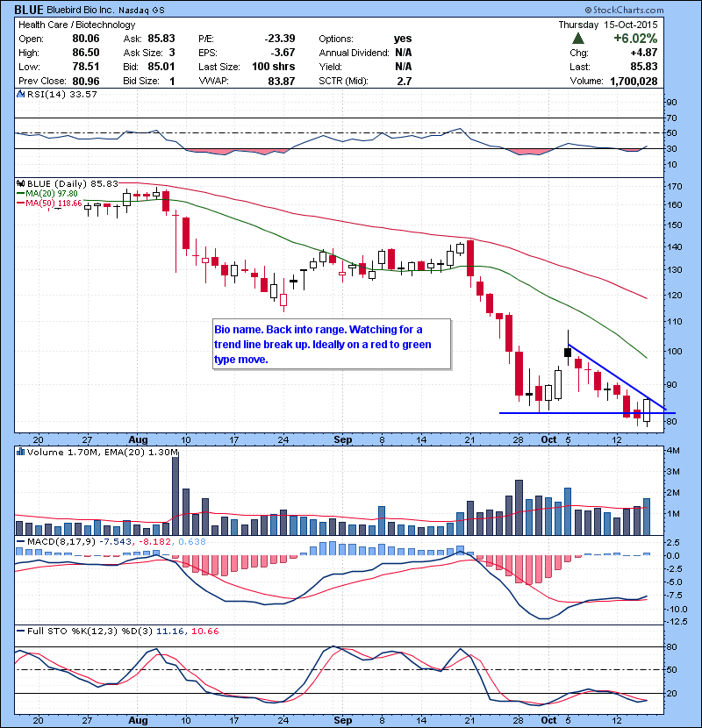This screenshot has width=702, height=728.
Task: Click the Options value yes
Action: [x=403, y=39]
